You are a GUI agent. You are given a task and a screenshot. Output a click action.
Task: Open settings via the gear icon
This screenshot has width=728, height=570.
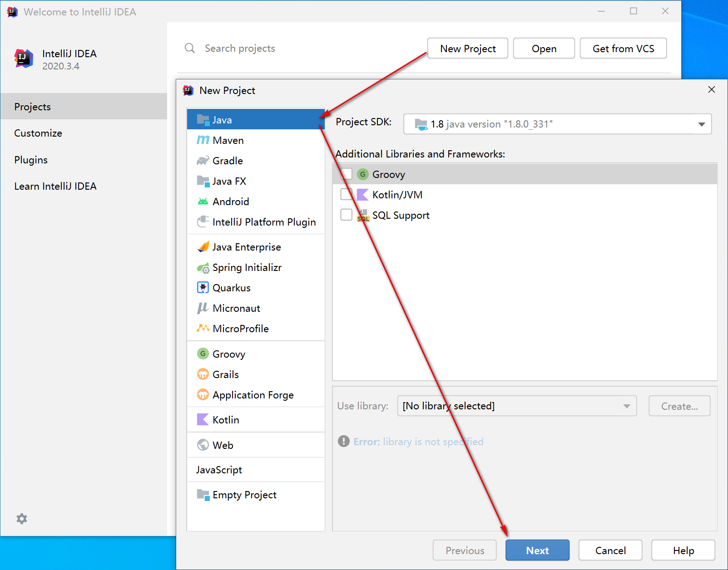pyautogui.click(x=22, y=519)
